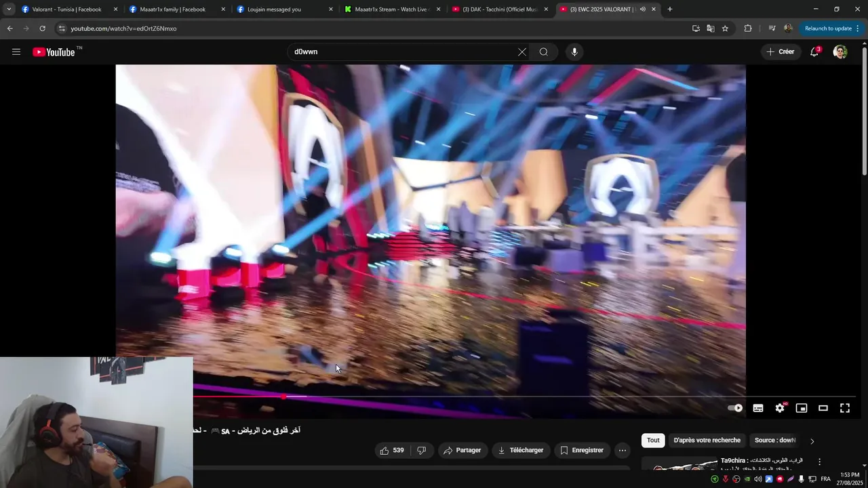The image size is (868, 488).
Task: Open the YouTube hamburger guide menu
Action: (x=16, y=52)
